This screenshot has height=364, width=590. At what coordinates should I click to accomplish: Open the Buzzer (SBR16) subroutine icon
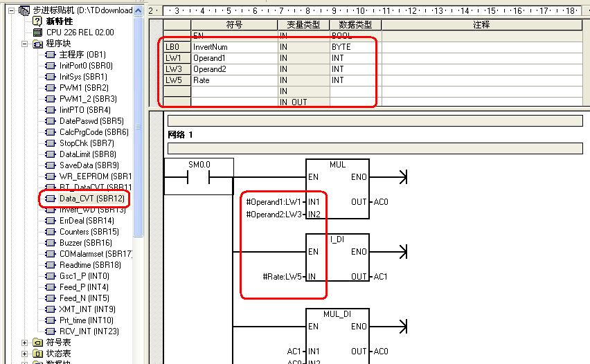click(51, 243)
